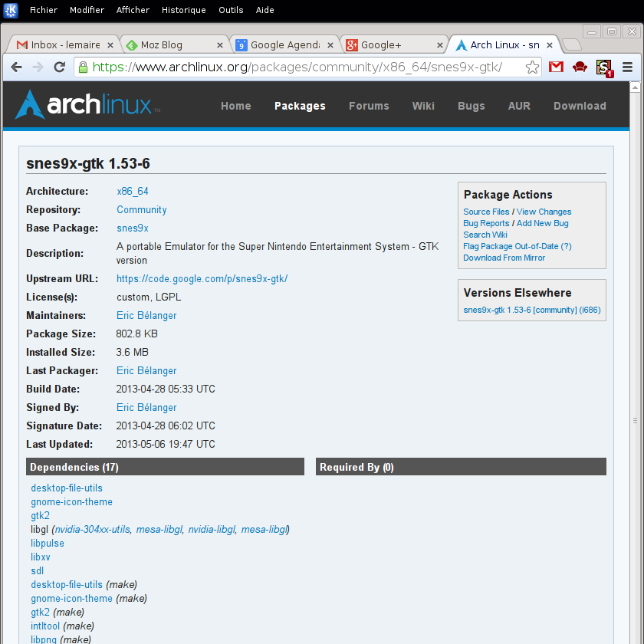Screen dimensions: 644x644
Task: Open nvidia-304xx-utils dependency link
Action: pos(93,530)
